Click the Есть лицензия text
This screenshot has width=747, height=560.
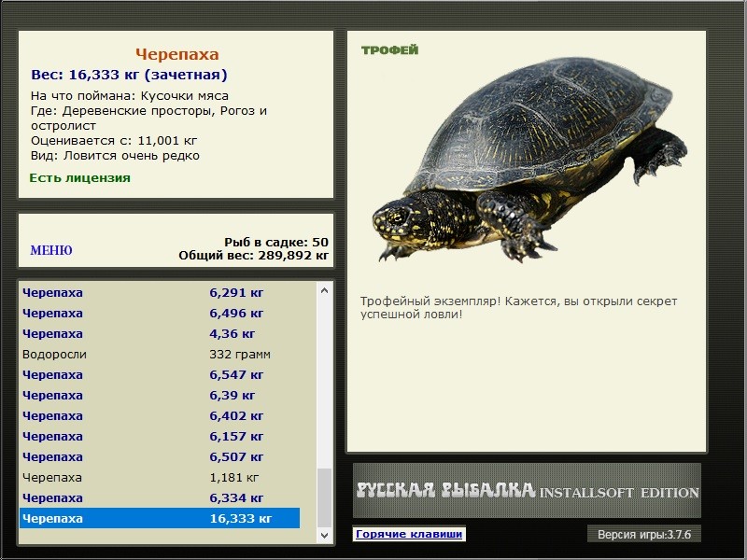(79, 177)
